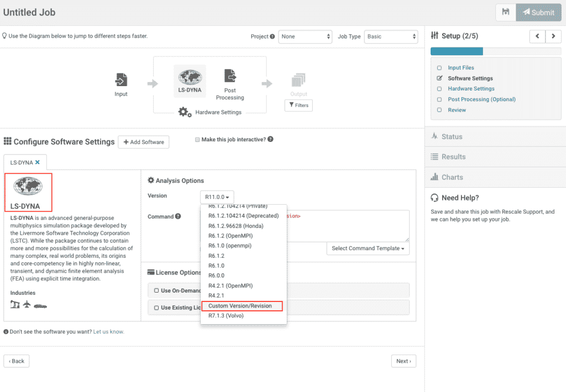
Task: Open Post Processing (Optional) link
Action: (481, 99)
